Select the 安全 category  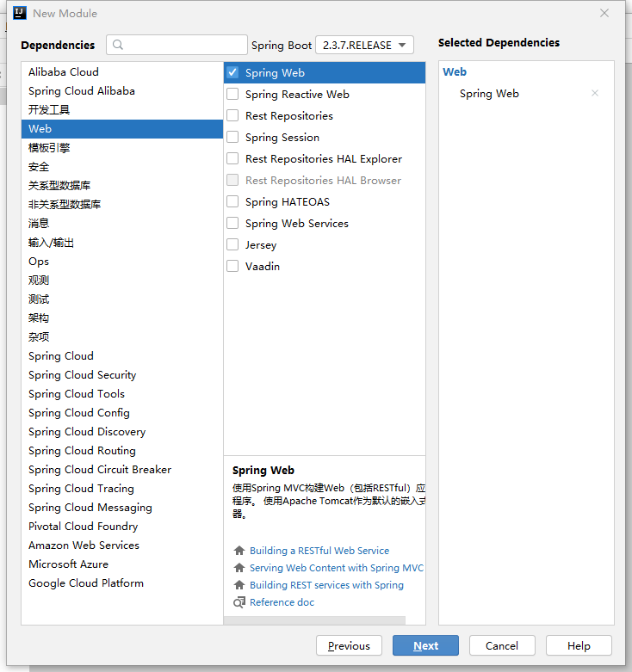click(122, 166)
